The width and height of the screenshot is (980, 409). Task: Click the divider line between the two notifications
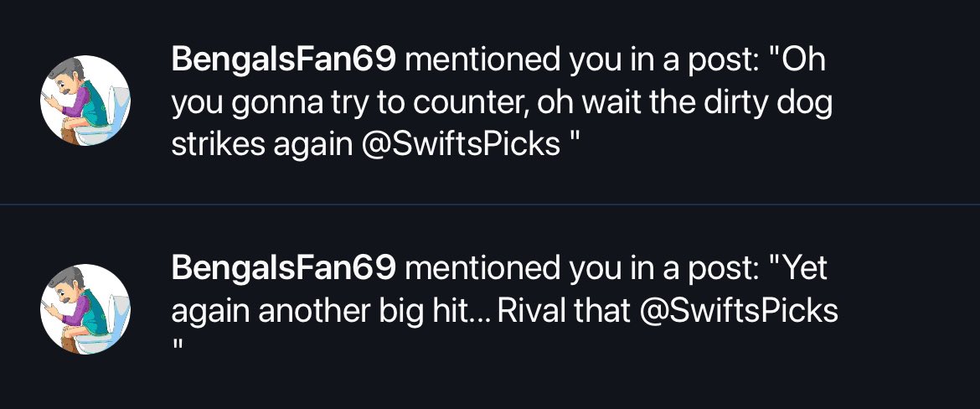(x=490, y=204)
